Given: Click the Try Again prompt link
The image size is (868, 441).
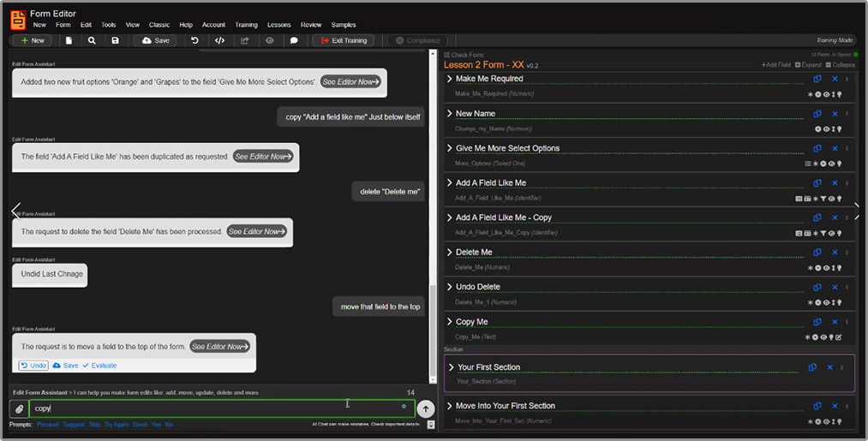Looking at the screenshot, I should [117, 425].
